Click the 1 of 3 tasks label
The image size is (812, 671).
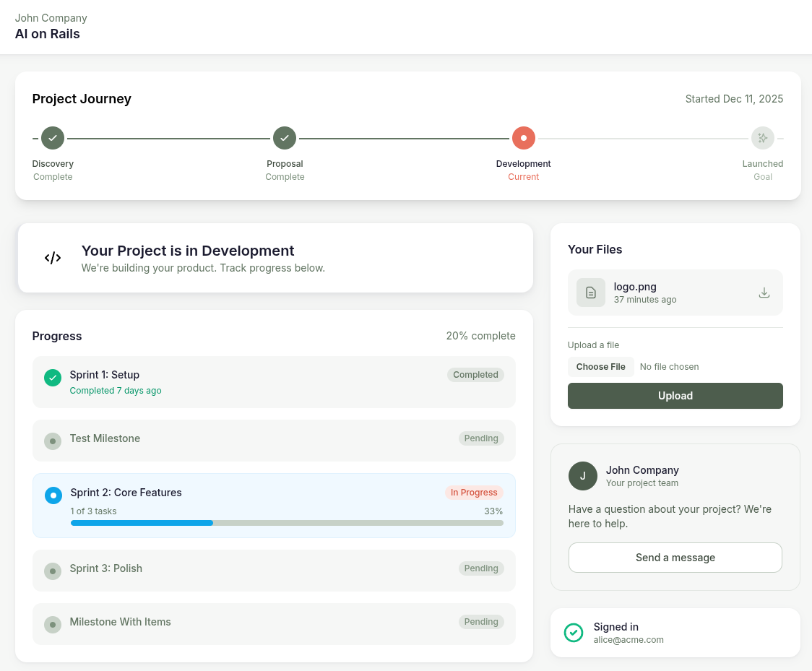[93, 511]
